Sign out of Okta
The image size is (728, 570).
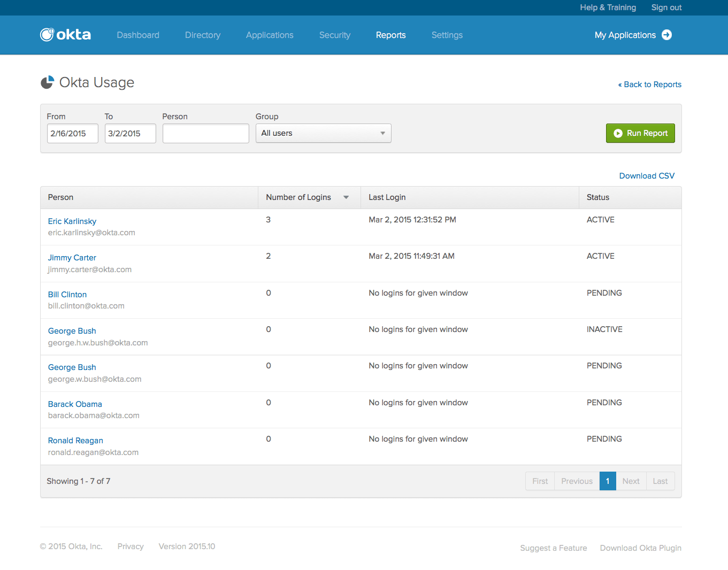[666, 7]
